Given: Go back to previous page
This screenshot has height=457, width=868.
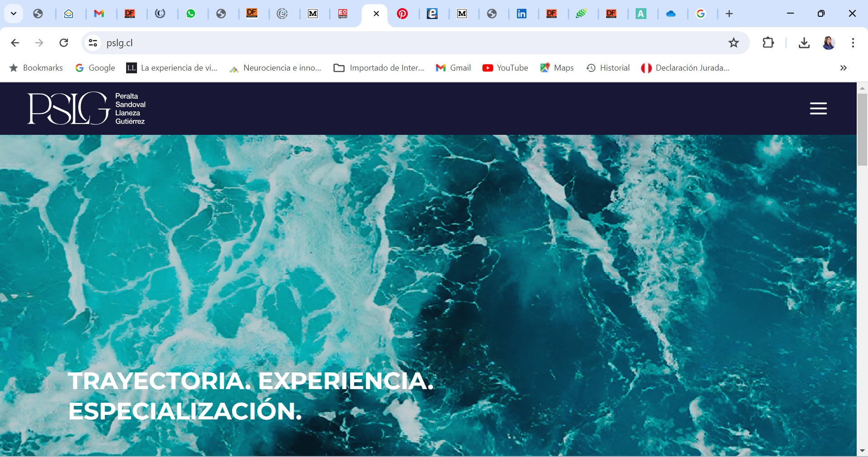Looking at the screenshot, I should click(x=15, y=43).
